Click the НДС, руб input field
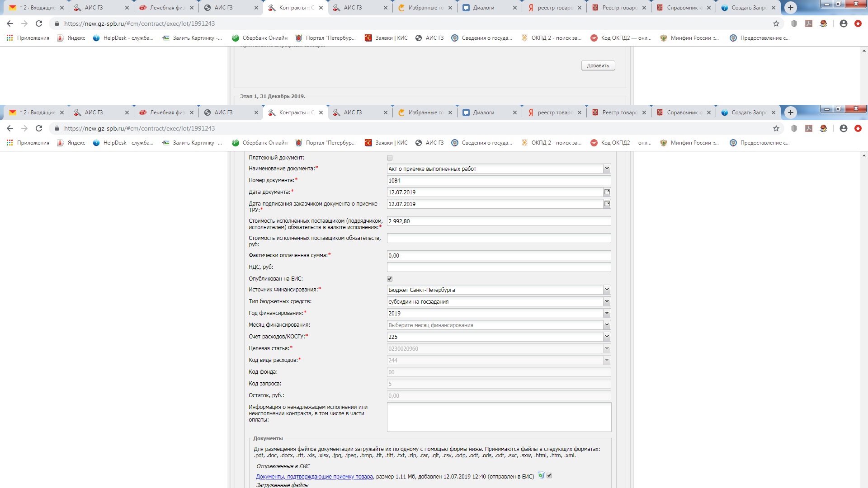Screen dimensions: 868x488 tap(498, 267)
